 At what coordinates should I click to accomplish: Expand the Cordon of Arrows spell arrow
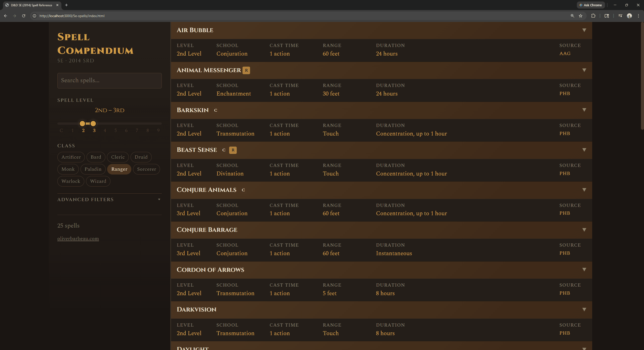(x=584, y=270)
